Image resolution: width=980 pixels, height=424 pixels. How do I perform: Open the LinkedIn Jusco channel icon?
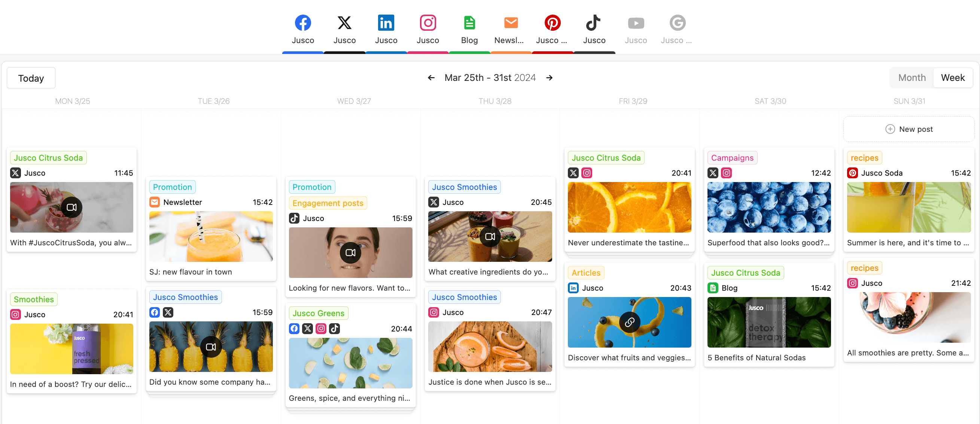[386, 22]
